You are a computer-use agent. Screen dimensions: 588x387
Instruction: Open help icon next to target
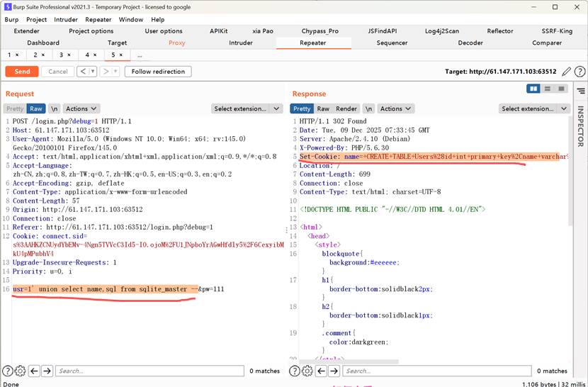579,72
